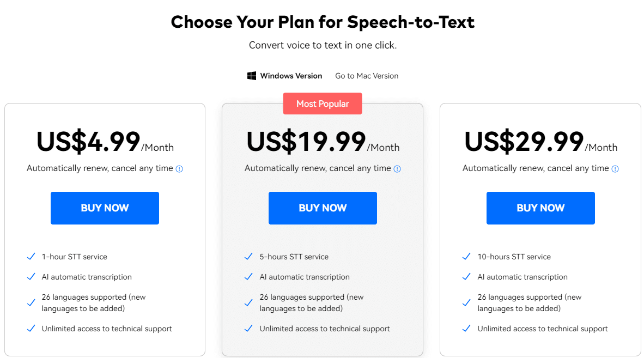Screen dimensions: 644x358
Task: Click the checkmark next to AI automatic transcription in the US$19.99 plan
Action: [x=248, y=277]
